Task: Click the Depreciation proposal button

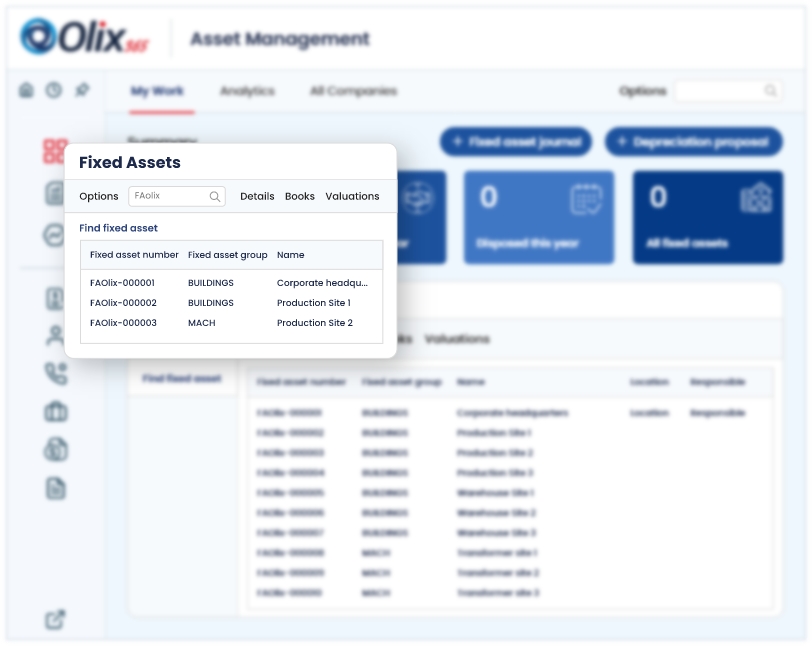Action: point(693,142)
